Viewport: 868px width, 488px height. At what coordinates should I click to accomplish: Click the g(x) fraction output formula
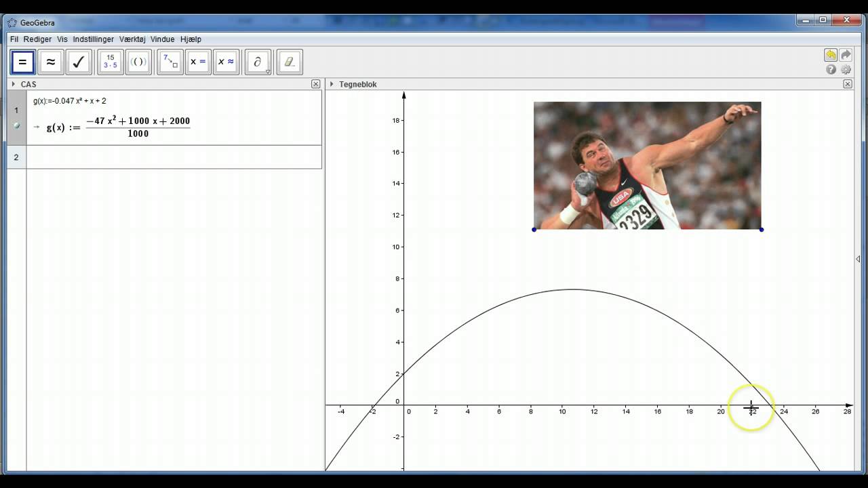tap(119, 127)
